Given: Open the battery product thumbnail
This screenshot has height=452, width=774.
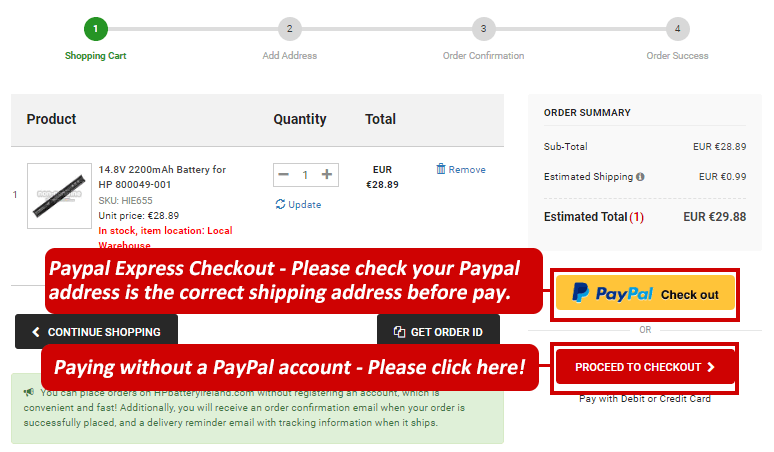Looking at the screenshot, I should [x=59, y=195].
